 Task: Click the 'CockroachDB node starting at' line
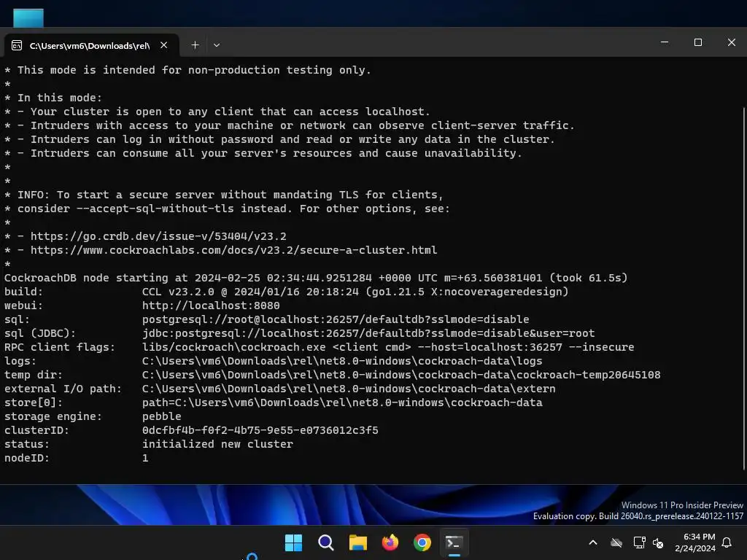316,278
